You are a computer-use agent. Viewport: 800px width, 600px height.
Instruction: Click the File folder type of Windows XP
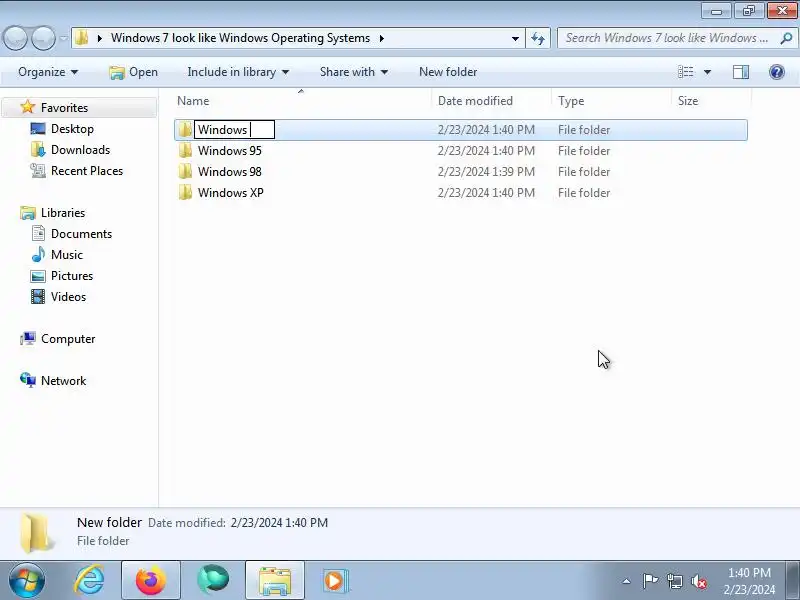point(584,193)
